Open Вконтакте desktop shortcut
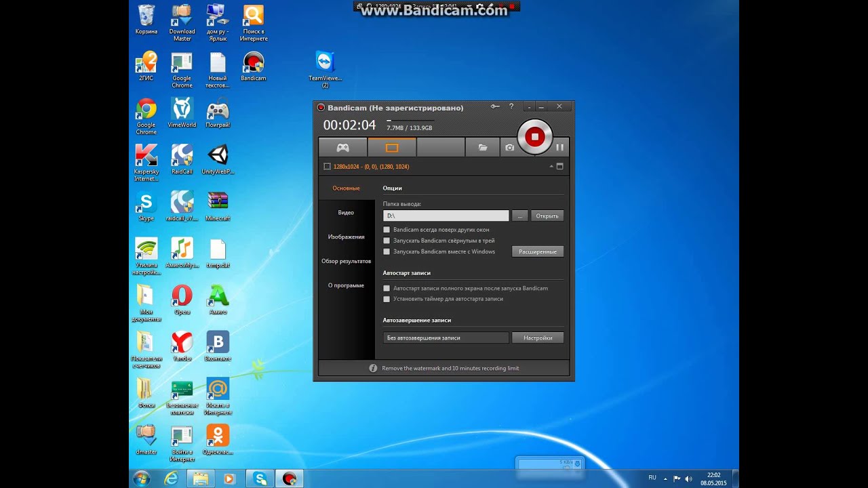Viewport: 868px width, 488px height. (218, 346)
